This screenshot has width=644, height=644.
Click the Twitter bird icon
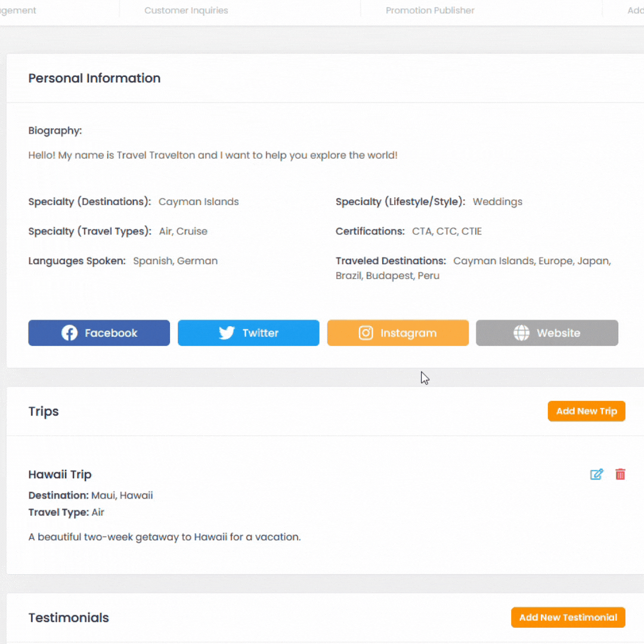click(x=227, y=333)
